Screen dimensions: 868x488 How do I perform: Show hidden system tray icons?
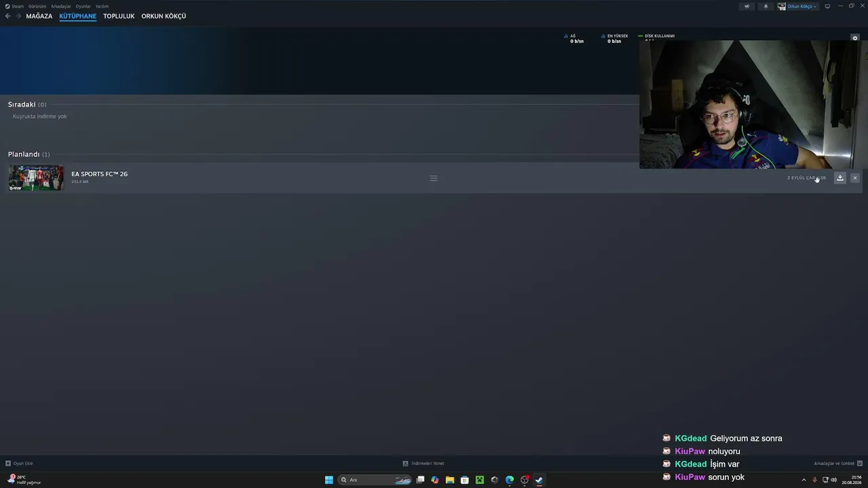[804, 480]
